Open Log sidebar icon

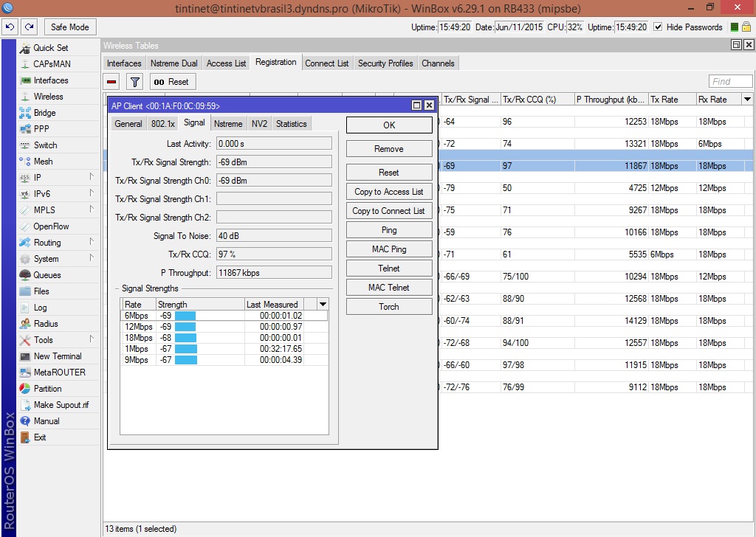tap(25, 308)
